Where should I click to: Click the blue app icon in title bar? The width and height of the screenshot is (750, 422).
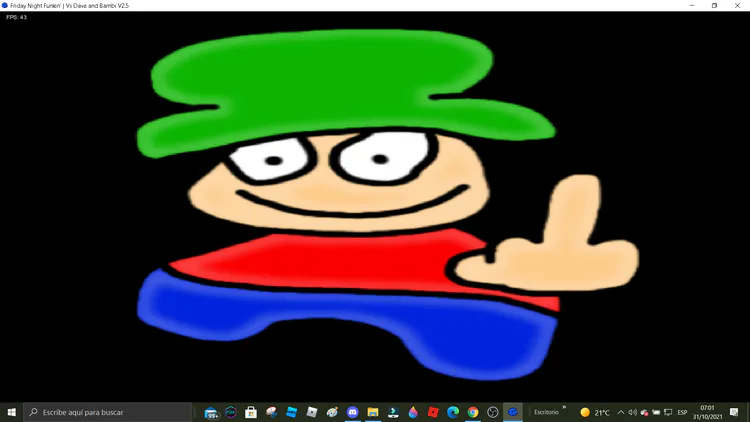pos(5,6)
